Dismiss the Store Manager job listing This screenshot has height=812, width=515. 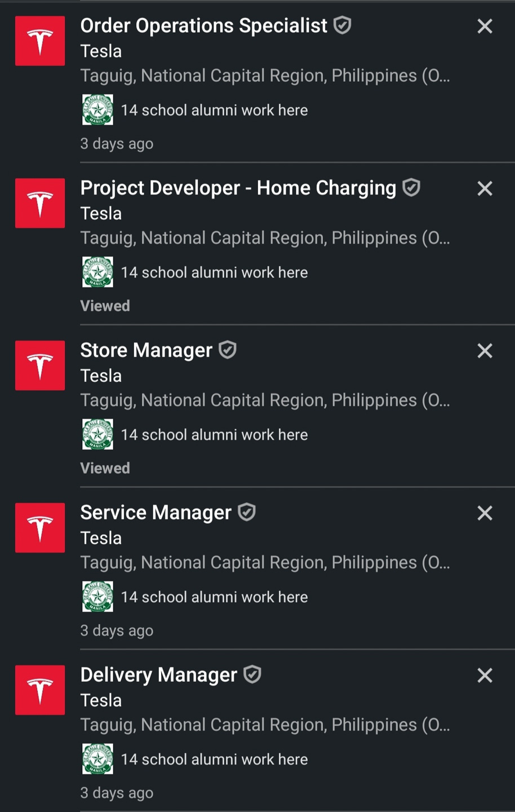(485, 351)
